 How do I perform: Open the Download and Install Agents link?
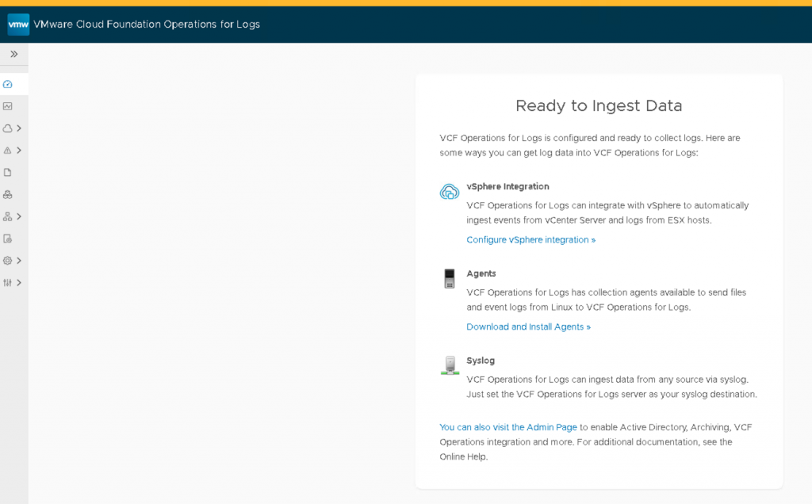[x=528, y=327]
